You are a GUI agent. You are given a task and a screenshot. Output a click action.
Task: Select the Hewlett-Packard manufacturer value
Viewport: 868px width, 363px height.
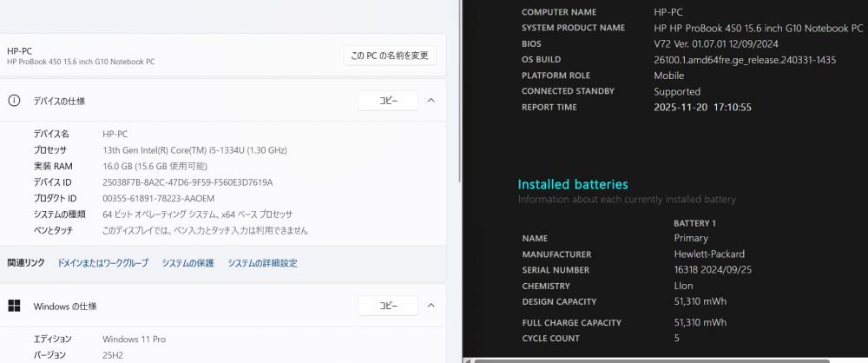709,254
